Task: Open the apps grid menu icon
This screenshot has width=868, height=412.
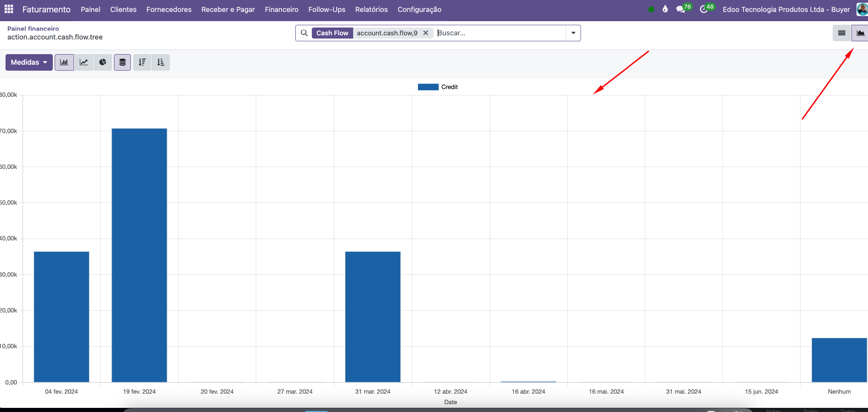Action: (9, 9)
